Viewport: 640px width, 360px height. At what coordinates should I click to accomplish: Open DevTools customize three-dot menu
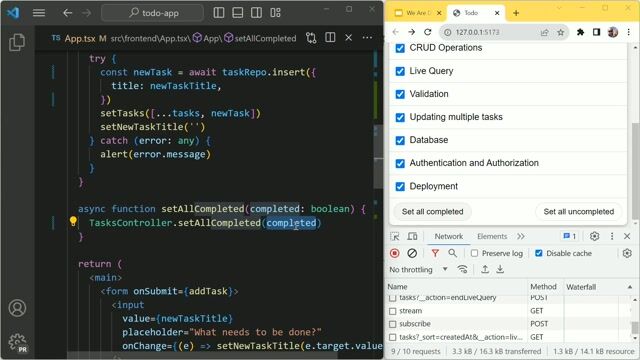click(612, 236)
